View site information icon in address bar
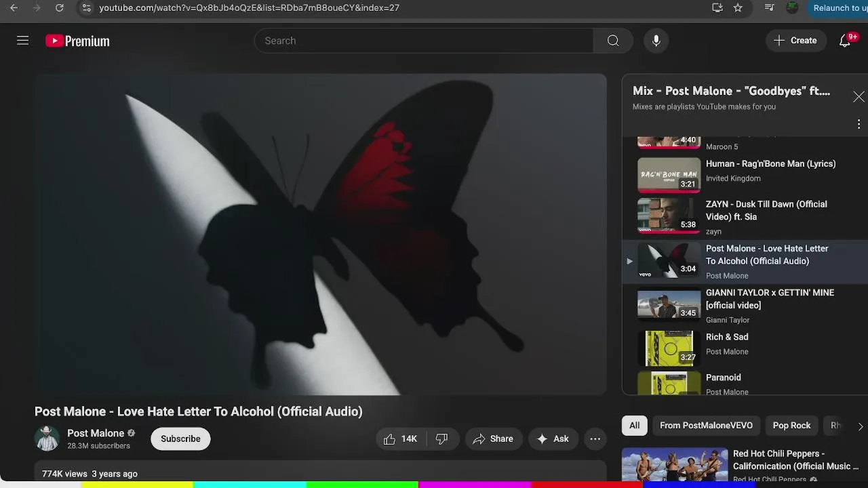This screenshot has width=868, height=488. [85, 8]
